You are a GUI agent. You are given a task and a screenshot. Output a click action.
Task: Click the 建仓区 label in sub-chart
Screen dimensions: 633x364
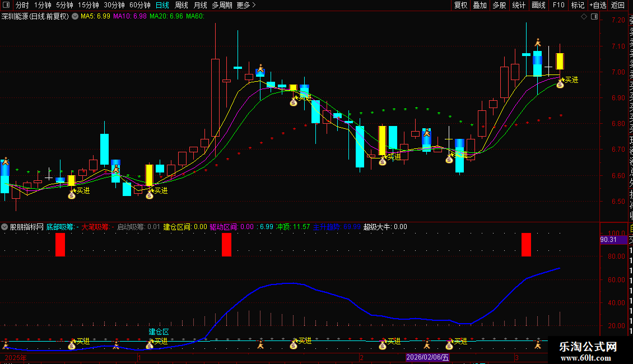point(159,332)
